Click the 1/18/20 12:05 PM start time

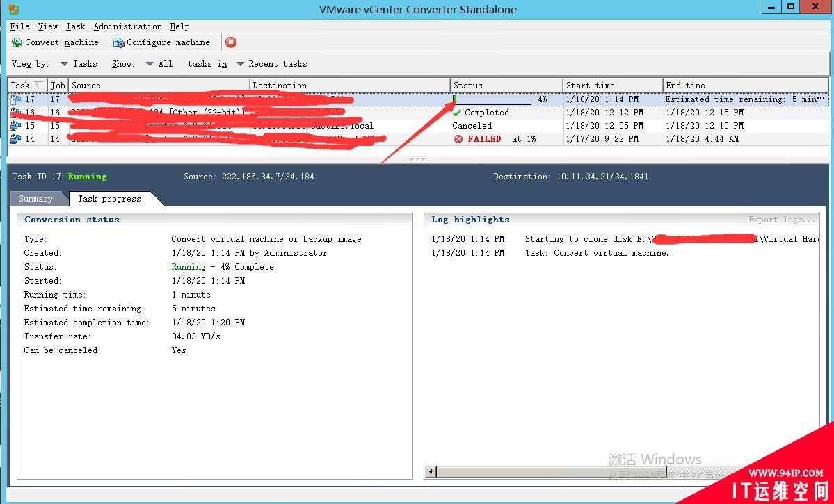[604, 126]
